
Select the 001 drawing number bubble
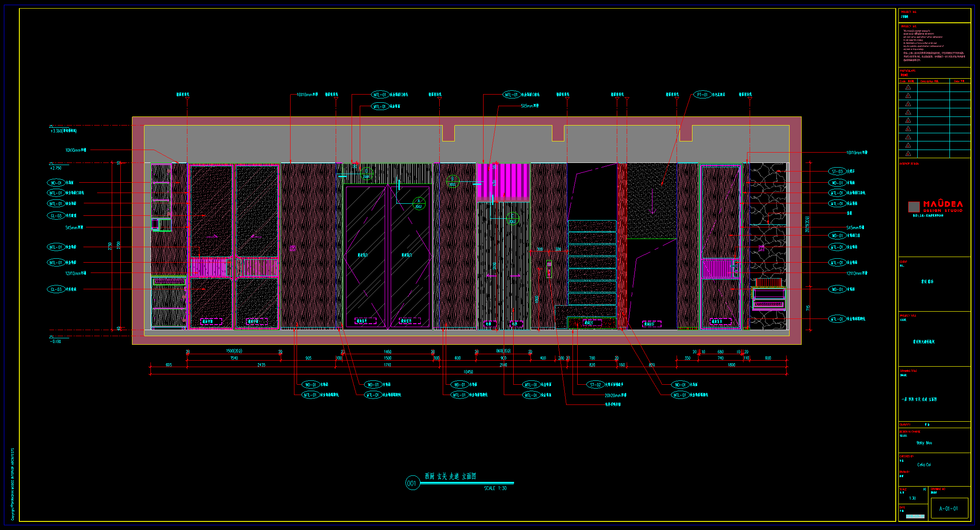[412, 483]
